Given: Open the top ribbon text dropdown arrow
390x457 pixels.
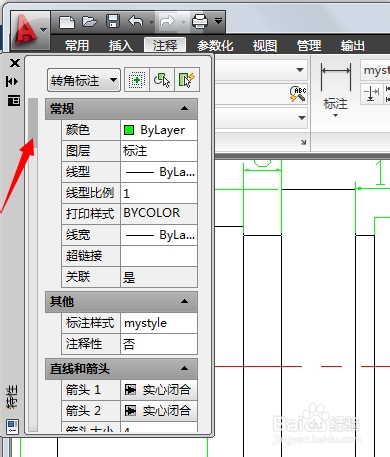Looking at the screenshot, I should point(300,70).
